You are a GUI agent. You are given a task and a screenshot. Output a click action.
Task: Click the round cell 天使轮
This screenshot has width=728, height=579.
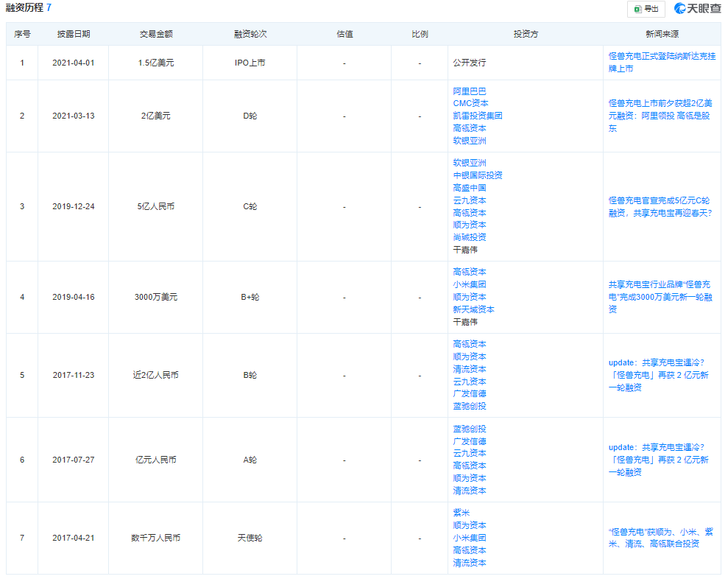(x=250, y=538)
